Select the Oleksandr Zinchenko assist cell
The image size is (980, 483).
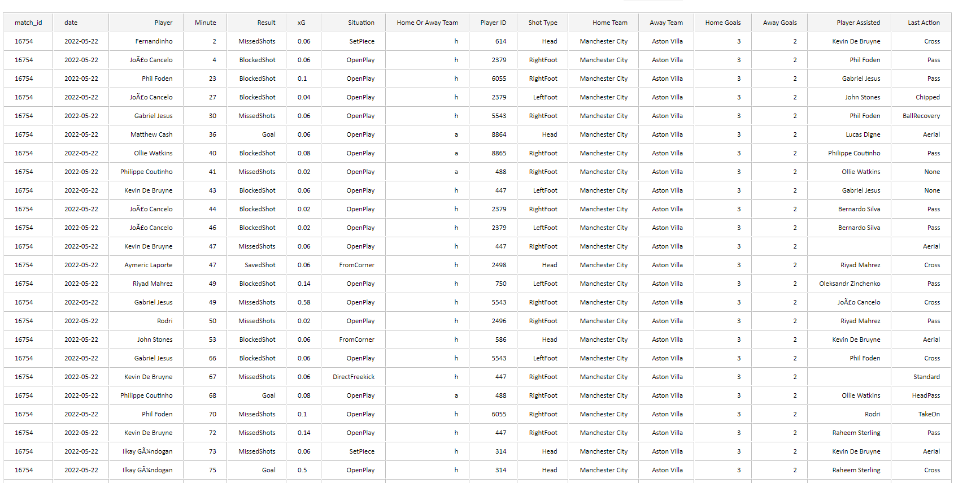(850, 284)
